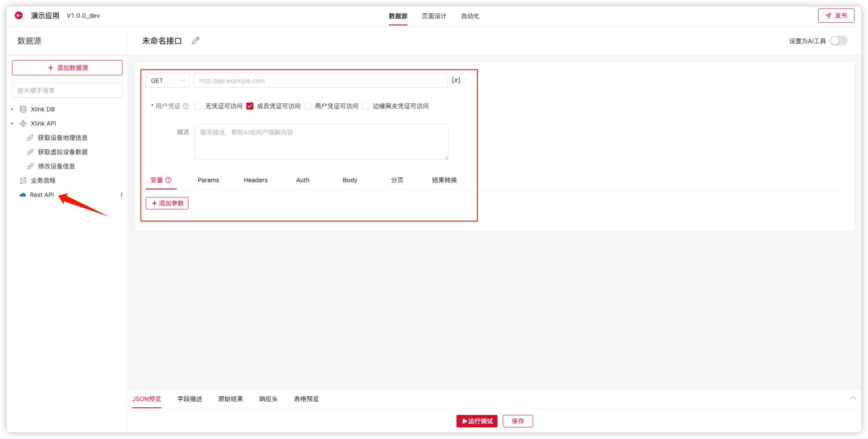Click the pencil icon to rename interface
This screenshot has width=868, height=439.
[x=196, y=41]
